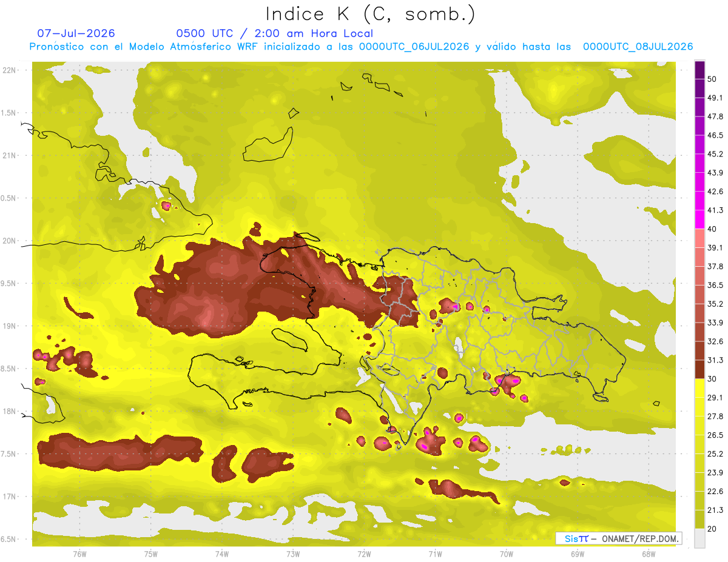The width and height of the screenshot is (728, 562).
Task: Select the longitude label "71W"
Action: coord(435,554)
